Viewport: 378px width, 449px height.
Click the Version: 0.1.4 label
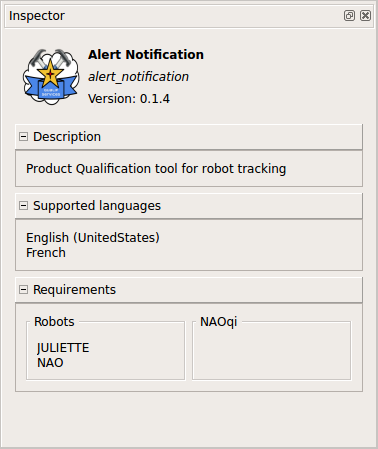(x=129, y=99)
